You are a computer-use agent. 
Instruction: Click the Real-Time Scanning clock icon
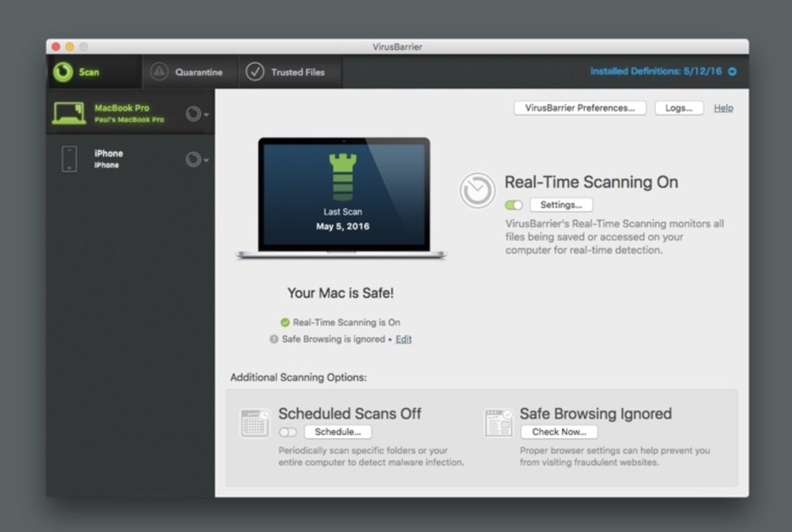[477, 191]
